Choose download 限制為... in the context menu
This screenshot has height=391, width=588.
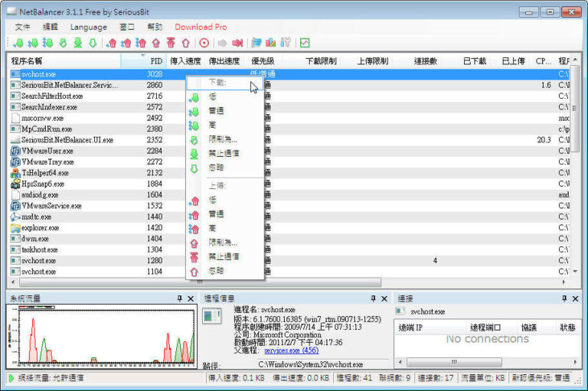[x=225, y=139]
